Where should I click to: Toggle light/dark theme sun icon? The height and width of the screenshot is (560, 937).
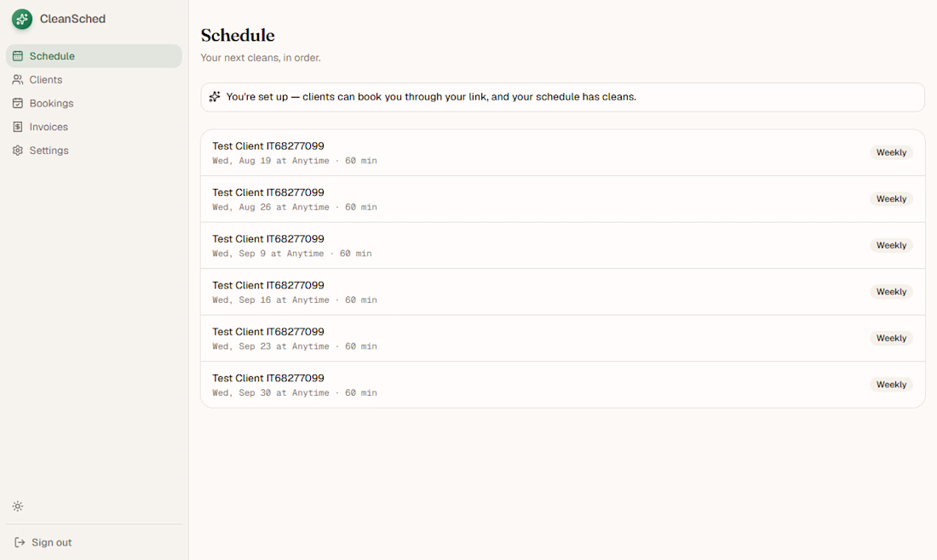click(18, 506)
